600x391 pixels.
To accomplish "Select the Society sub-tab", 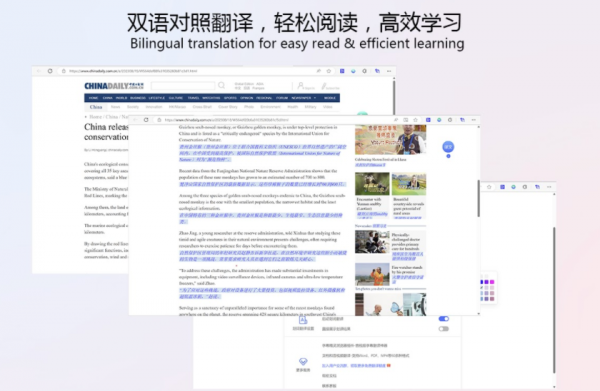I will point(133,107).
